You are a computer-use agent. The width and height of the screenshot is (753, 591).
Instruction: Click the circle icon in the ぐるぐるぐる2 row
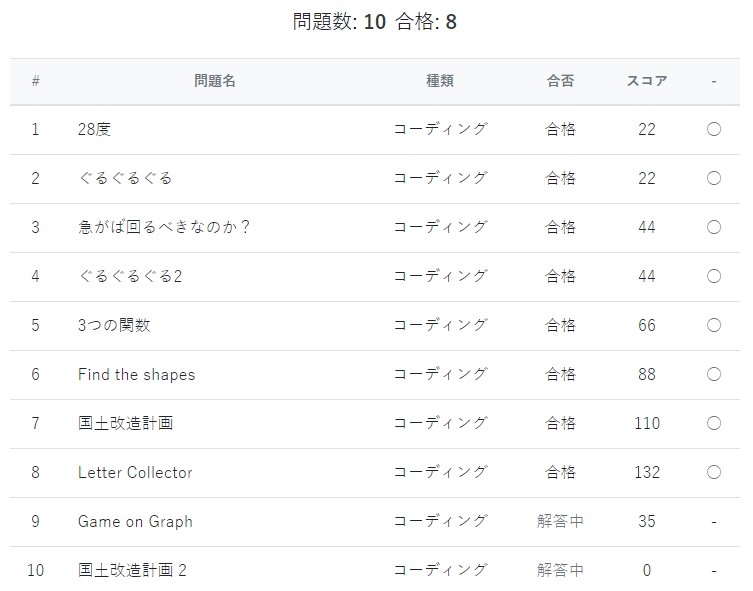point(714,276)
